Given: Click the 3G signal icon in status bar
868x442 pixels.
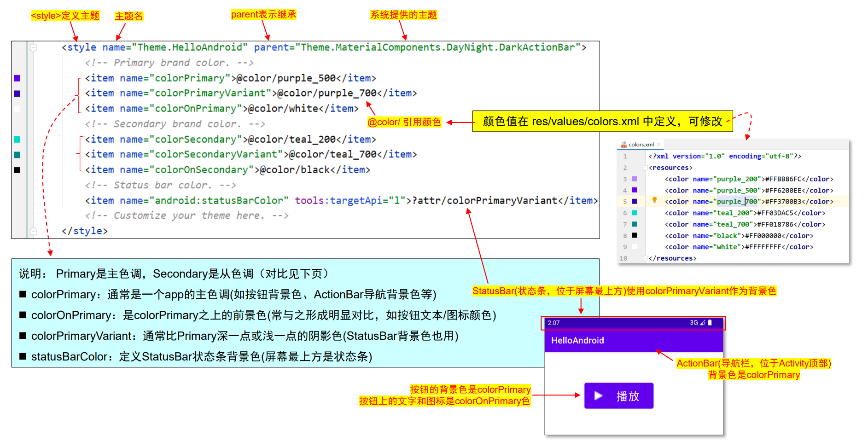Looking at the screenshot, I should tap(697, 323).
